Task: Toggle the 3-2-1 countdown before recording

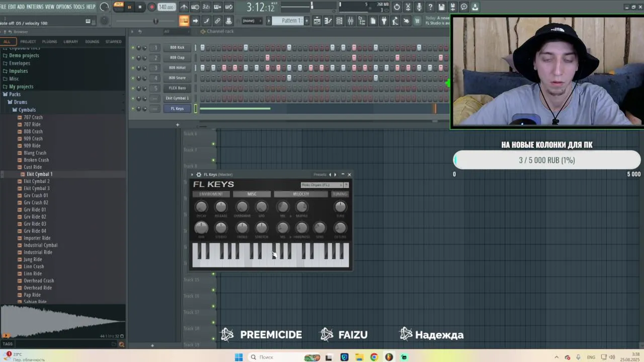Action: coord(206,7)
